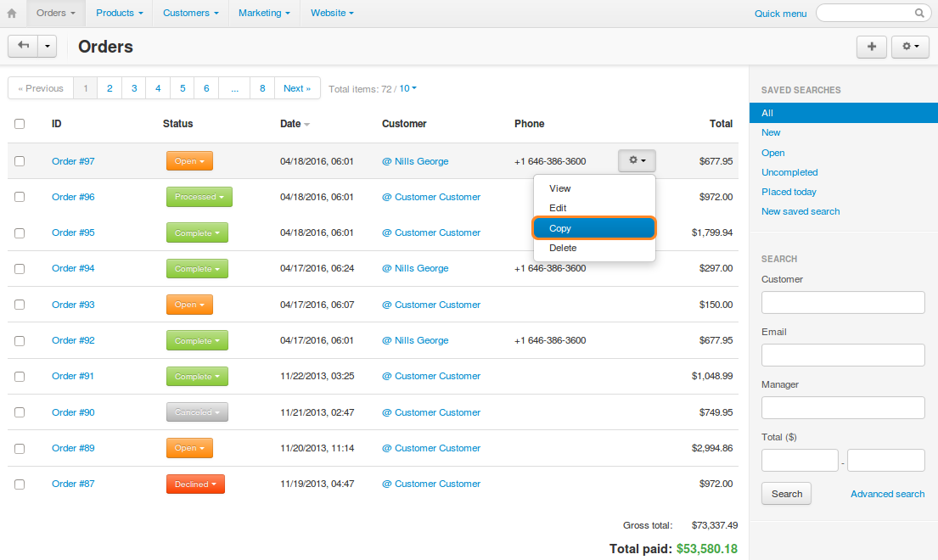Select the checkbox for Order #87

click(20, 484)
